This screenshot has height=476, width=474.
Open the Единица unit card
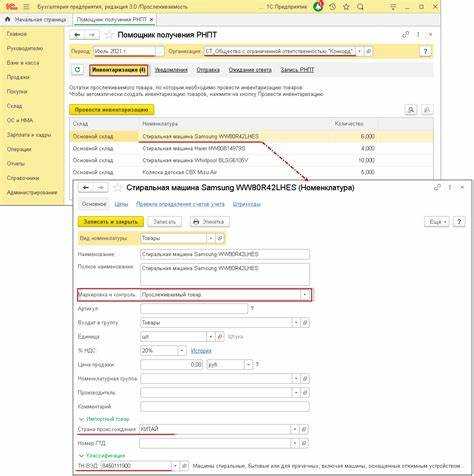pyautogui.click(x=219, y=337)
